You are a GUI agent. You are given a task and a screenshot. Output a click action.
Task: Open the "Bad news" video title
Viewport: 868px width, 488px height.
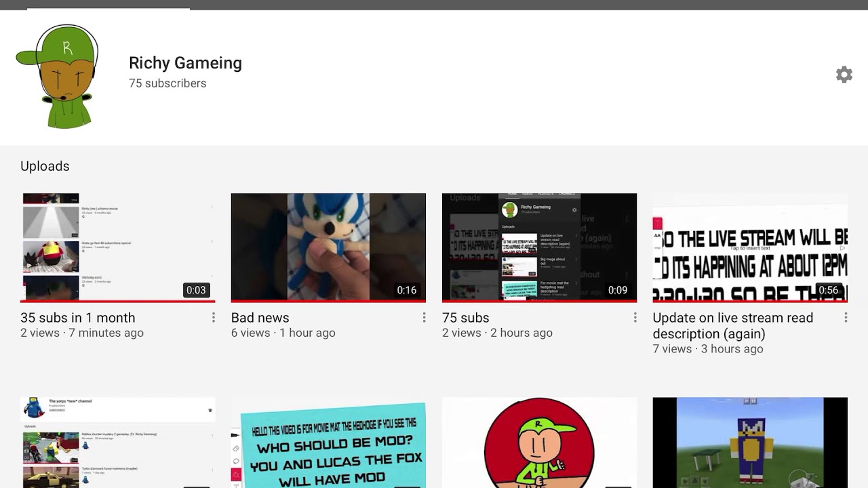pos(260,318)
